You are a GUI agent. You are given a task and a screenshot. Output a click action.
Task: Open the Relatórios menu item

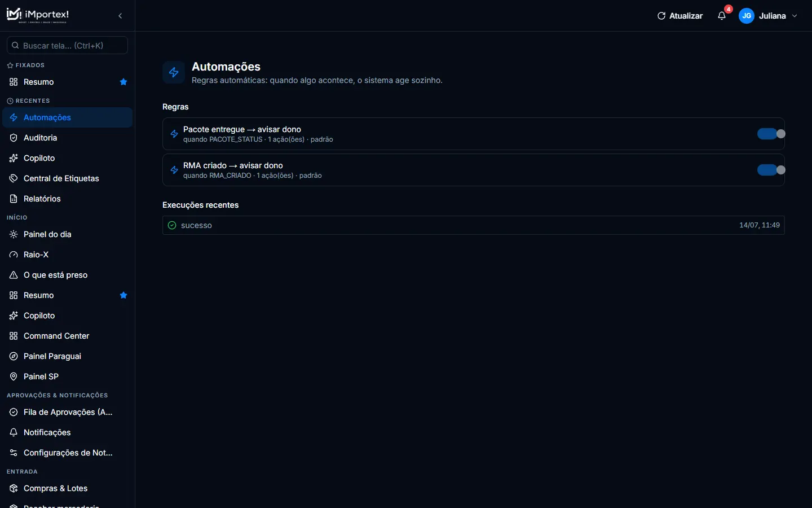click(x=68, y=199)
